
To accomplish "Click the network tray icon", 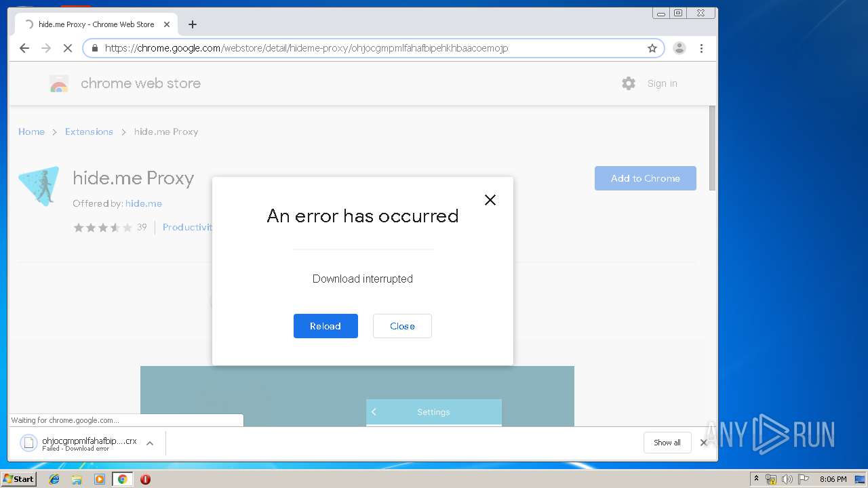I will (x=771, y=479).
